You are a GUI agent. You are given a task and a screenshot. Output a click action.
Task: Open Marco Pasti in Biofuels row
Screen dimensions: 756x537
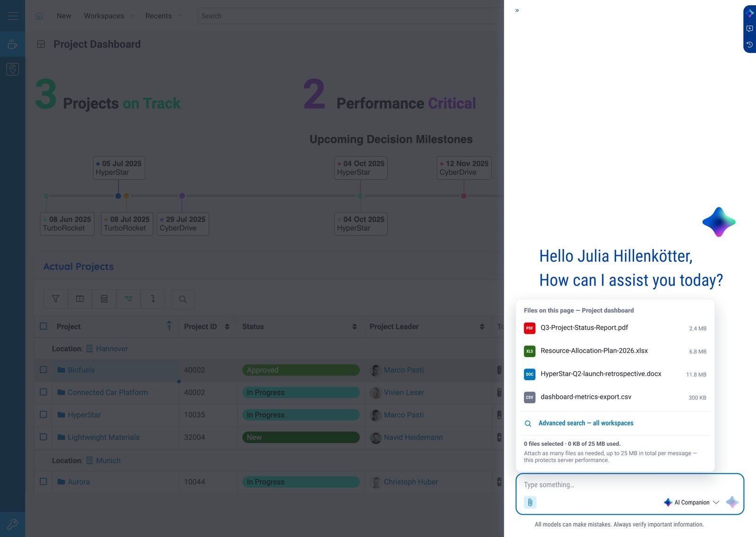point(404,370)
